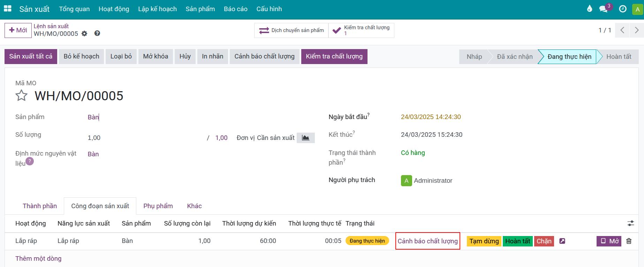This screenshot has height=267, width=644.
Task: Open the Báo cáo menu
Action: tap(236, 9)
